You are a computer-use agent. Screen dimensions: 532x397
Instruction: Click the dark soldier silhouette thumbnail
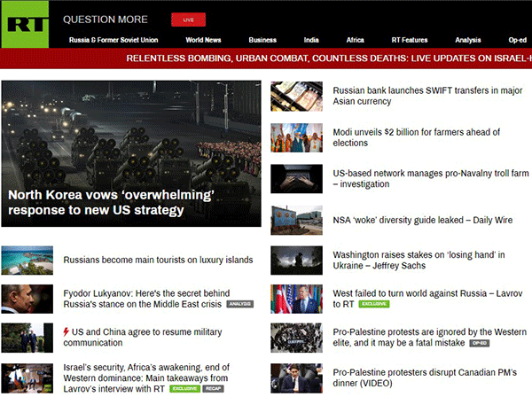296,261
